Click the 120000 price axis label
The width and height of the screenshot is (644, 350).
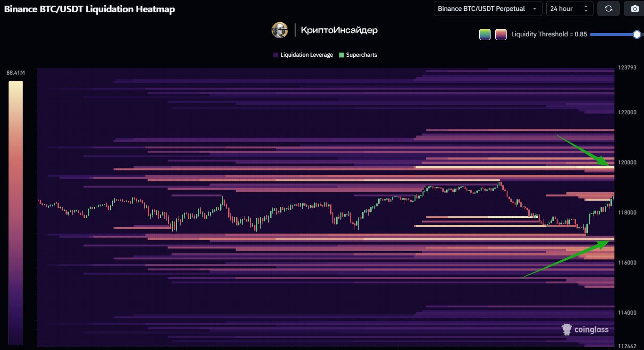tap(627, 162)
